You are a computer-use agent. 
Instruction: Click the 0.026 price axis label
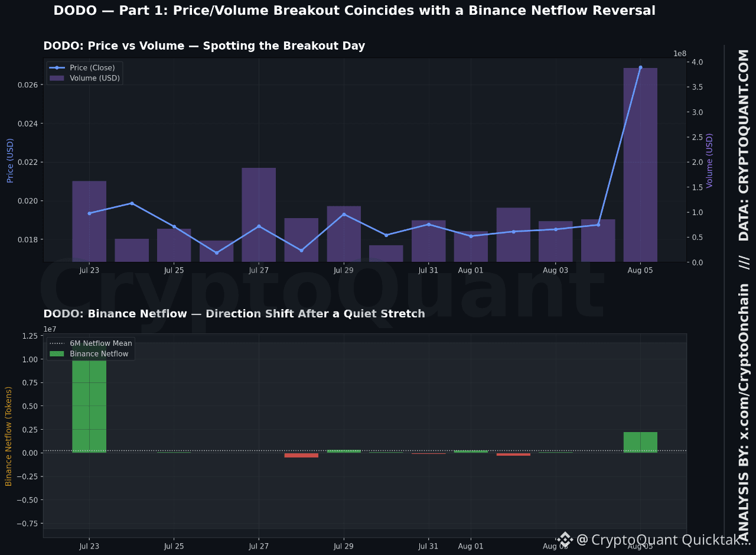coord(28,85)
